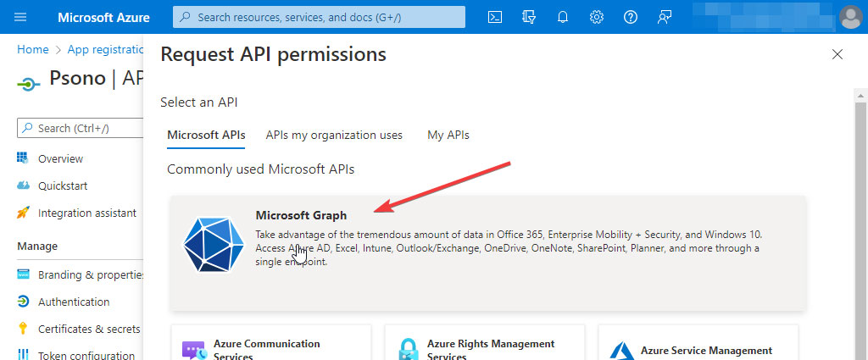Go to Home breadcrumb link
The image size is (868, 360).
tap(33, 49)
